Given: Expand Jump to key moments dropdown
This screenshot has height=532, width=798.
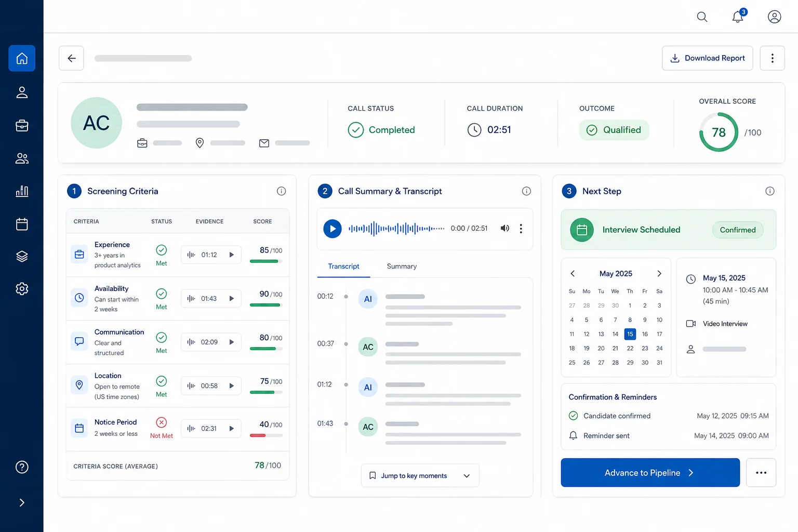Looking at the screenshot, I should point(420,475).
